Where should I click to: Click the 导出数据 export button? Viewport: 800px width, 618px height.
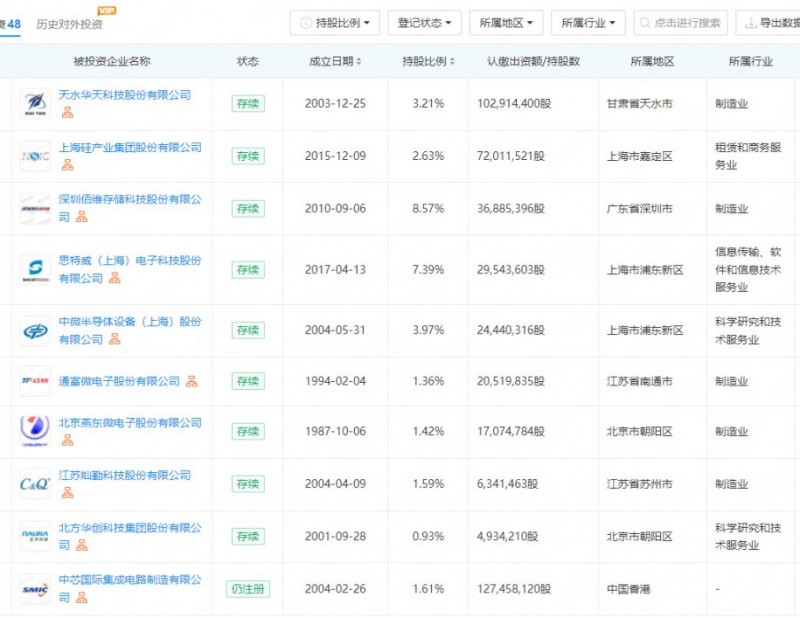pos(768,23)
